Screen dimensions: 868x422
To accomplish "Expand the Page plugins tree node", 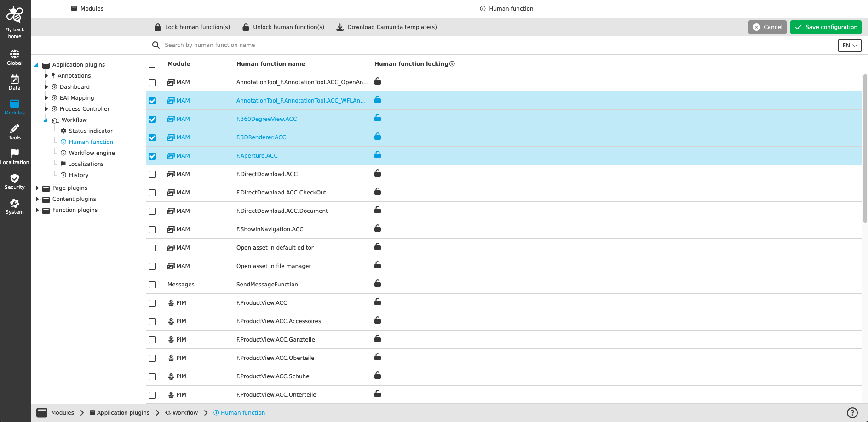I will (x=37, y=188).
